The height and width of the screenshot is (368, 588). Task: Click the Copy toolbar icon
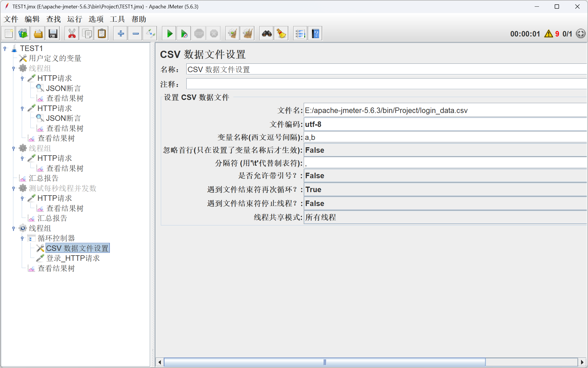(87, 34)
